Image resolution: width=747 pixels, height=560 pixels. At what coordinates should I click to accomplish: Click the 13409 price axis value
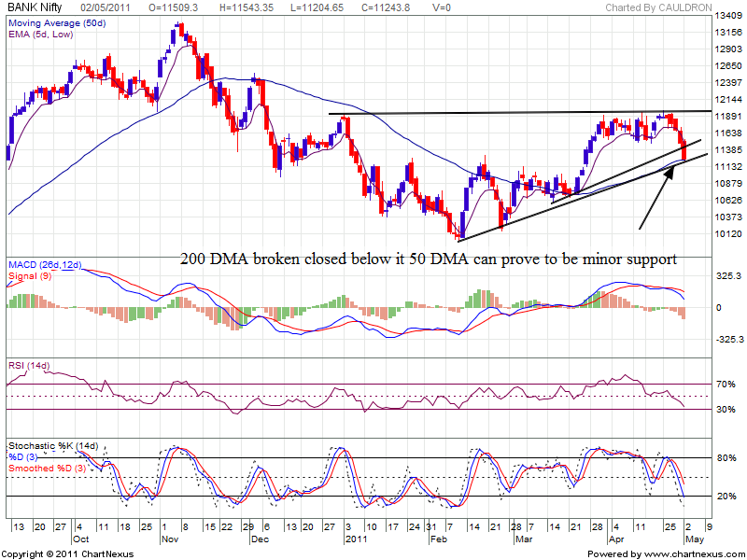pyautogui.click(x=727, y=16)
